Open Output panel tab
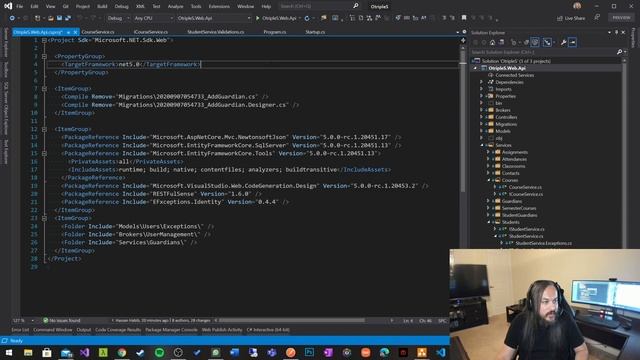 [84, 330]
